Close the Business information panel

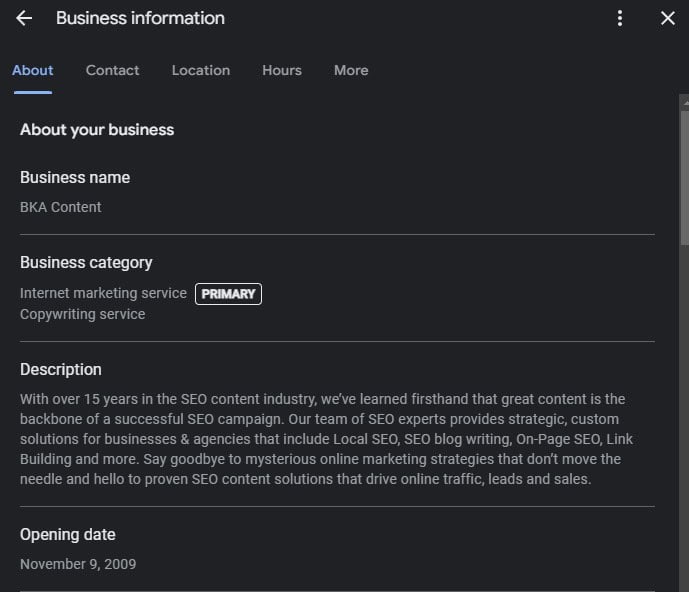tap(668, 18)
